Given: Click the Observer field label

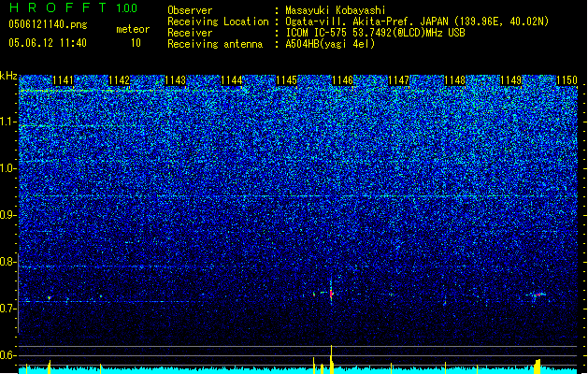Looking at the screenshot, I should (x=190, y=10).
